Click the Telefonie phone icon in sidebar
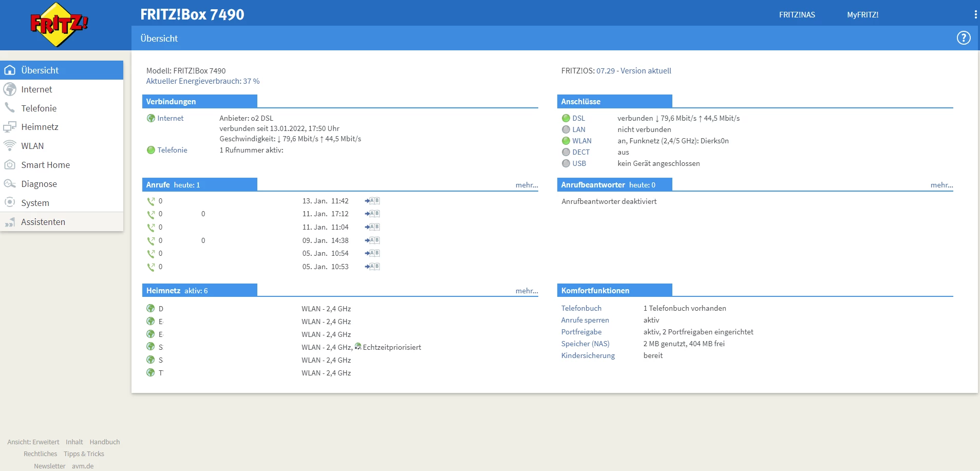Image resolution: width=980 pixels, height=471 pixels. pos(10,108)
